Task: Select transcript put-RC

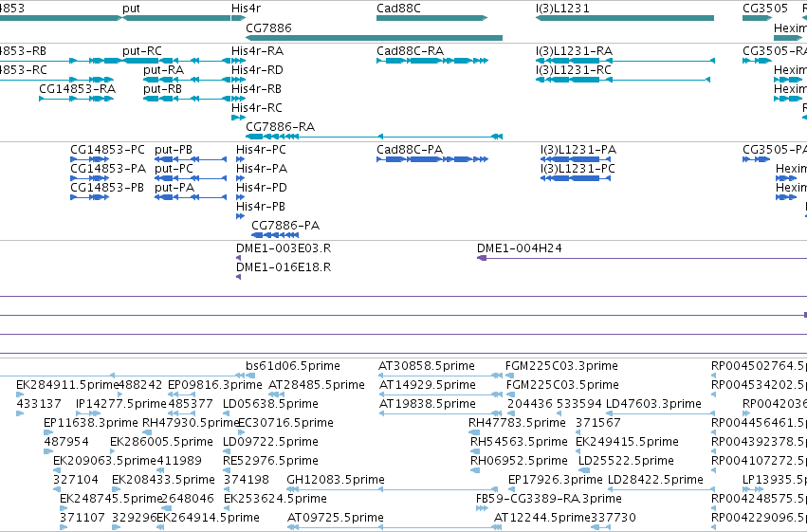Action: (x=176, y=61)
